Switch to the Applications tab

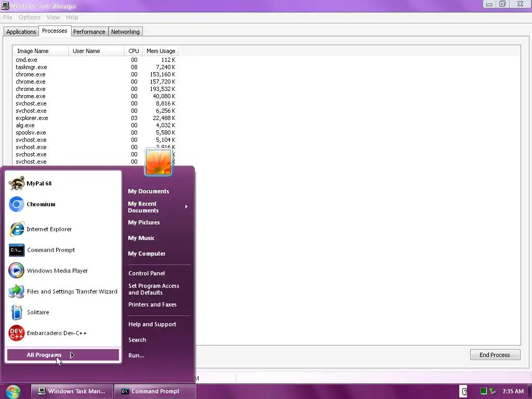click(21, 32)
